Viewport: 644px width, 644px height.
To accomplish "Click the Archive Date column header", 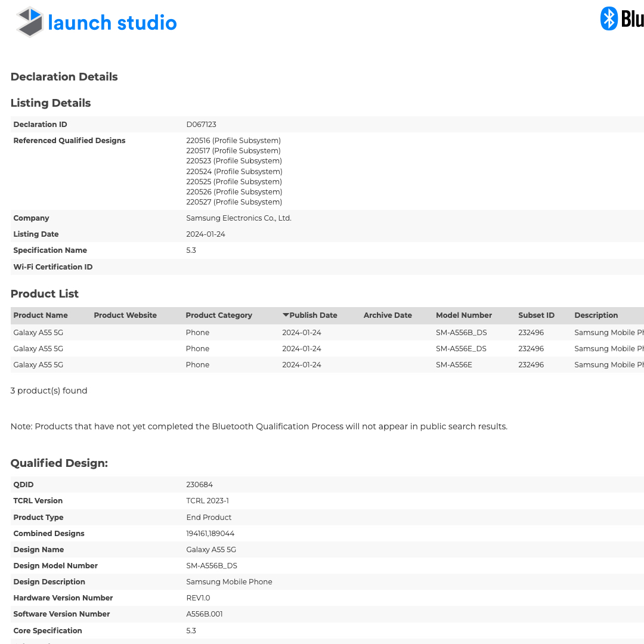I will tap(388, 315).
